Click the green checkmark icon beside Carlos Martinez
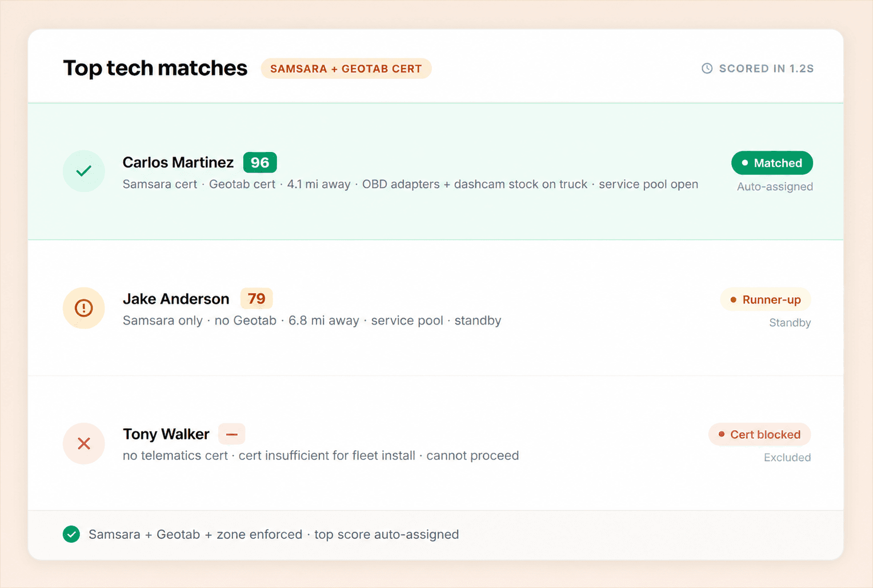 click(84, 171)
